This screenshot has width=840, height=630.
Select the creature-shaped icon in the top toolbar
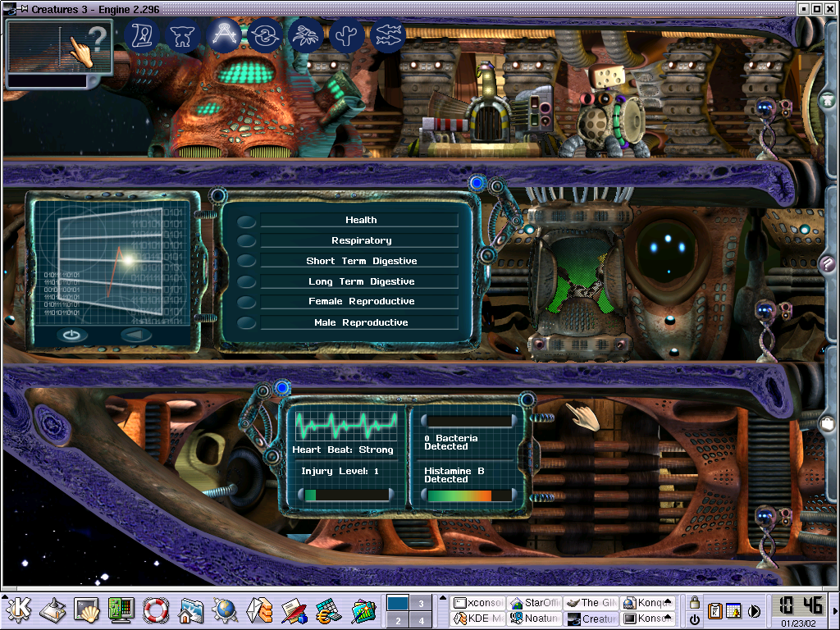tap(183, 36)
